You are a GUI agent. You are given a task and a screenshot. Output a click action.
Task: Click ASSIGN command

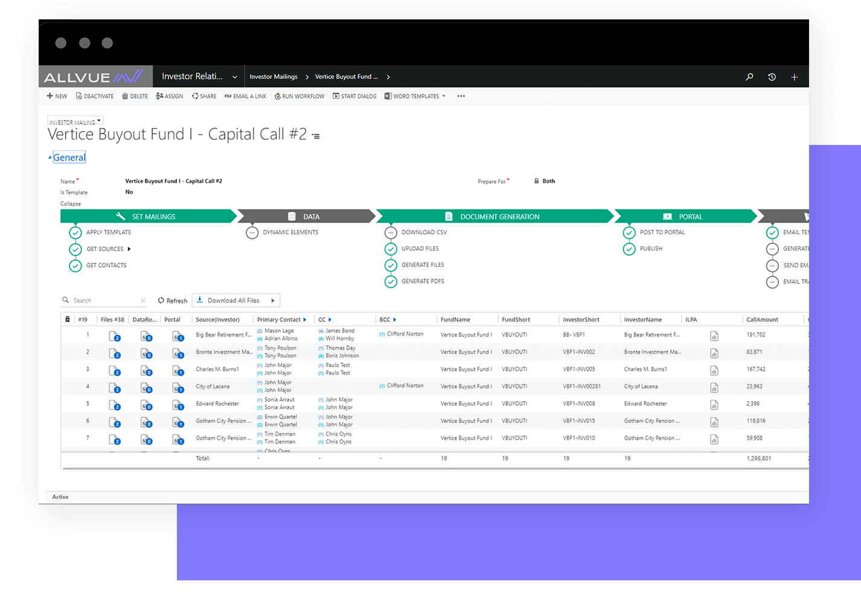click(x=170, y=96)
